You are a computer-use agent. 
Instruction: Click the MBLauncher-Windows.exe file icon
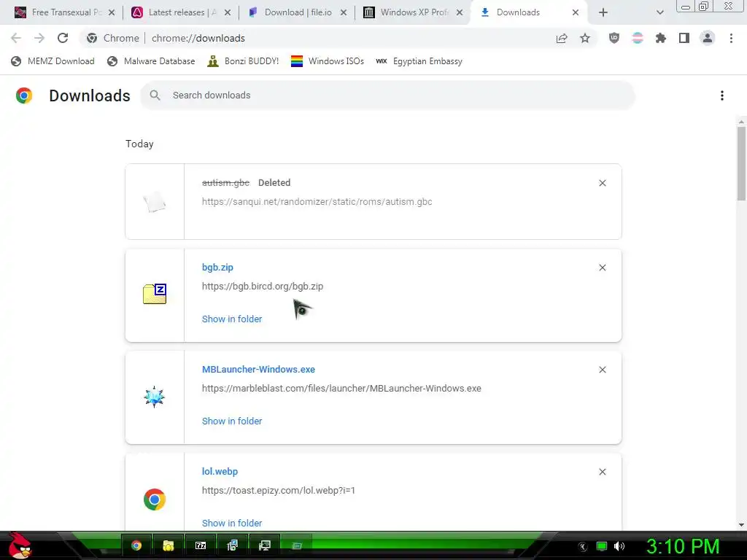click(155, 397)
